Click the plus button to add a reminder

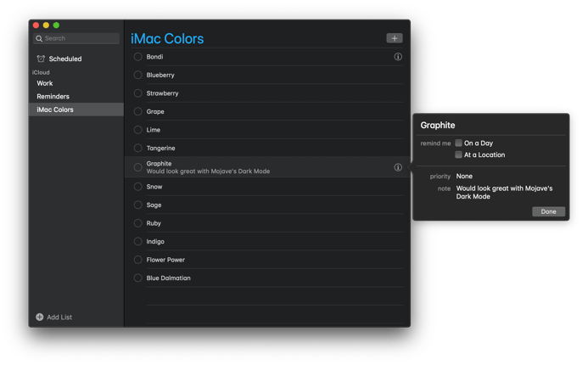click(395, 38)
